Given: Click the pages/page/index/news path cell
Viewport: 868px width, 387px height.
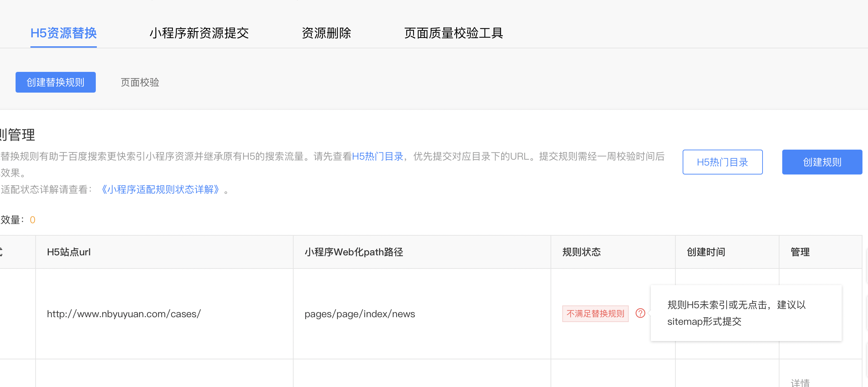Looking at the screenshot, I should (360, 314).
